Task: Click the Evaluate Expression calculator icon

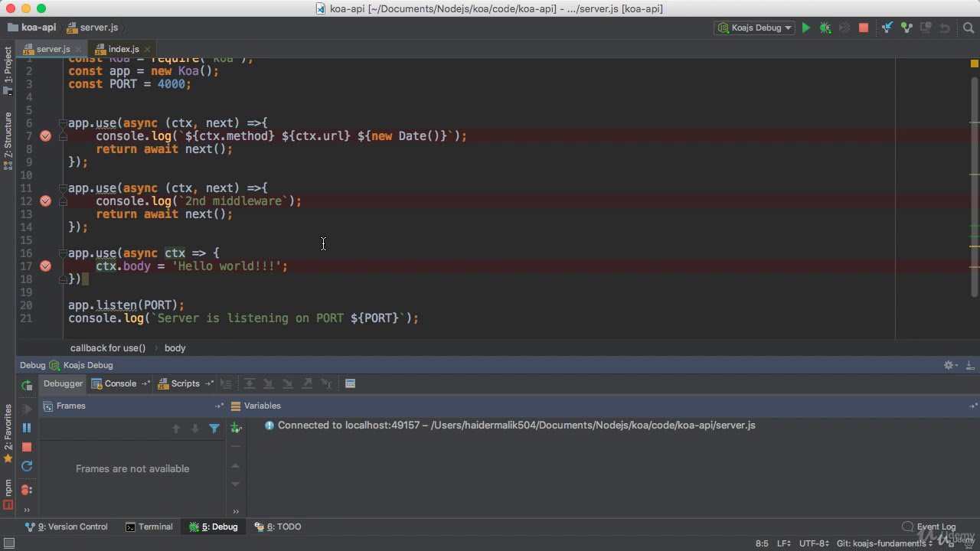Action: pyautogui.click(x=350, y=383)
